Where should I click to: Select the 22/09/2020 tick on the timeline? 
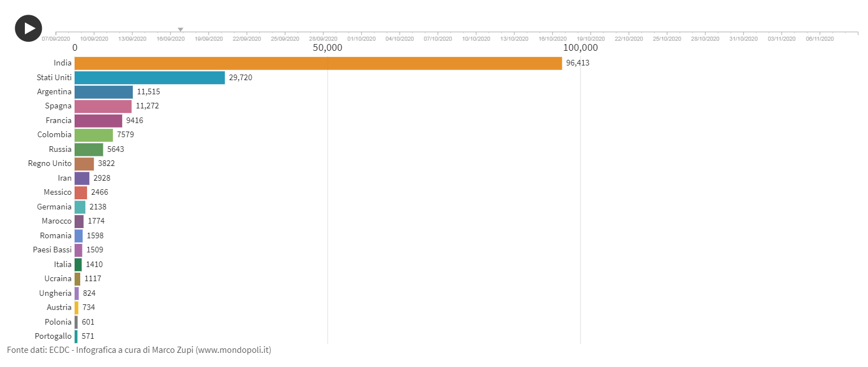pos(247,38)
